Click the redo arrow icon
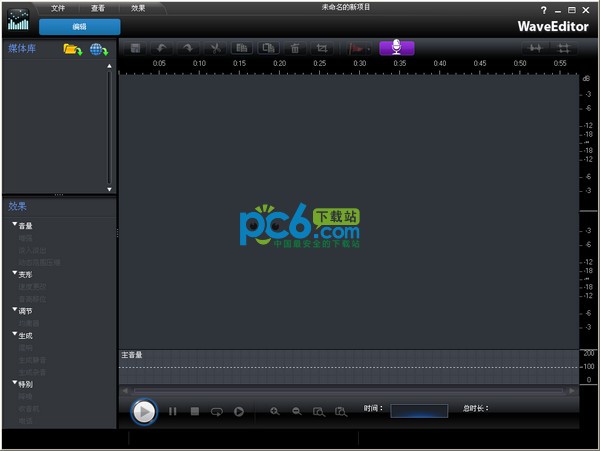This screenshot has width=600, height=451. click(x=188, y=48)
